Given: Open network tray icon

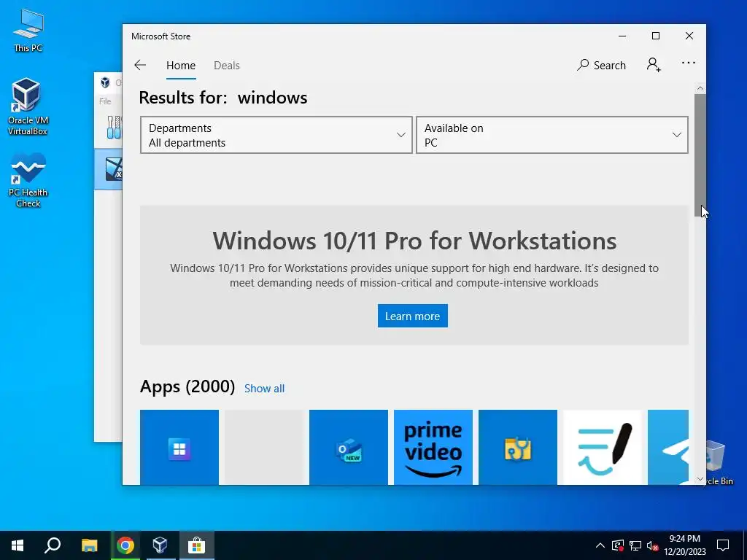Looking at the screenshot, I should coord(635,545).
